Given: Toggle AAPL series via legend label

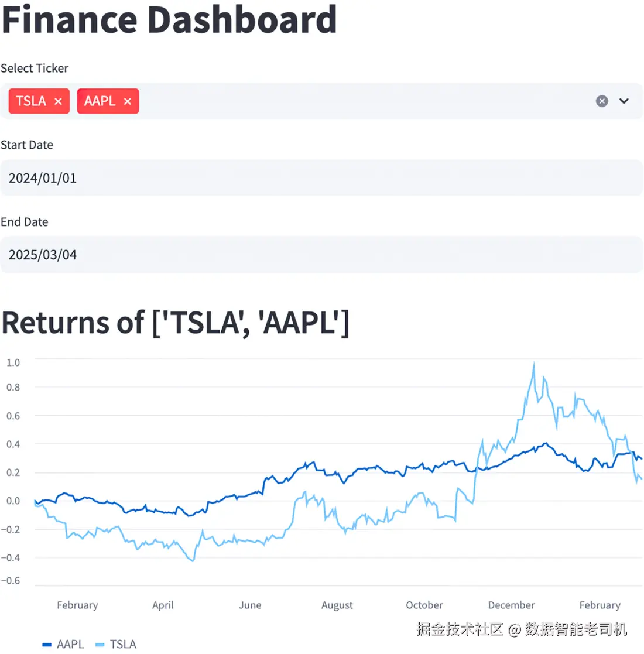Looking at the screenshot, I should pos(70,644).
